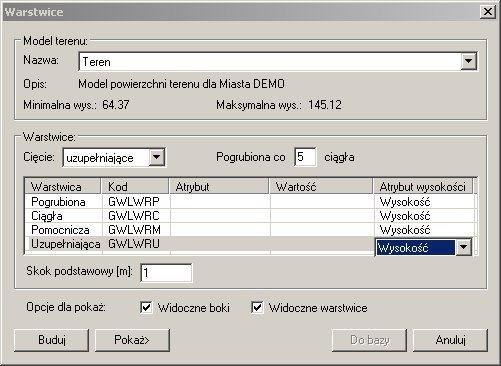Click the Maksymalna wys. value 145.12
The image size is (501, 366).
tap(325, 105)
